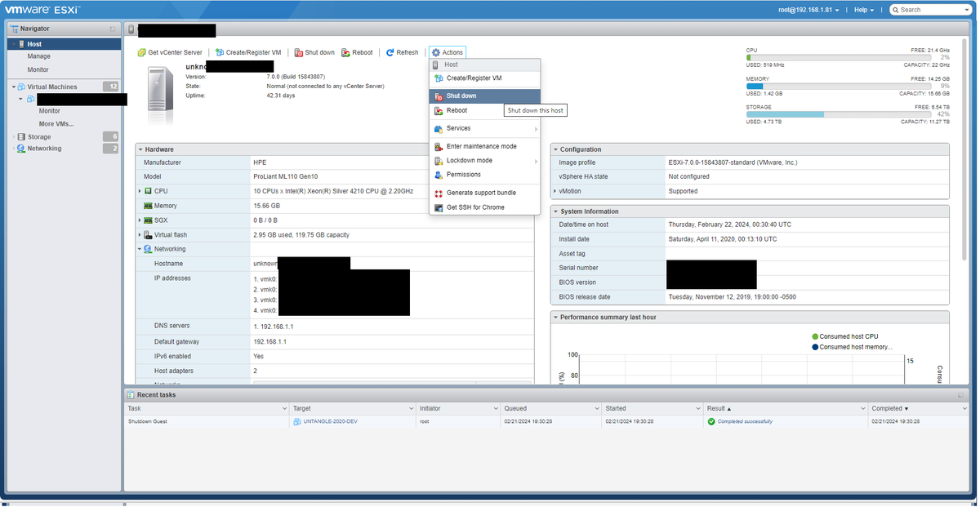
Task: Click the Get vCenter Server toolbar icon
Action: coord(142,52)
